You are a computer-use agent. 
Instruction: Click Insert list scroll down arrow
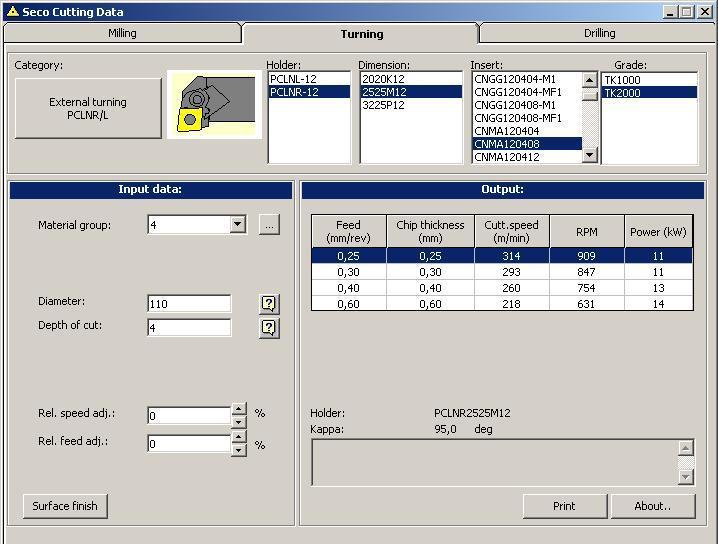click(590, 155)
